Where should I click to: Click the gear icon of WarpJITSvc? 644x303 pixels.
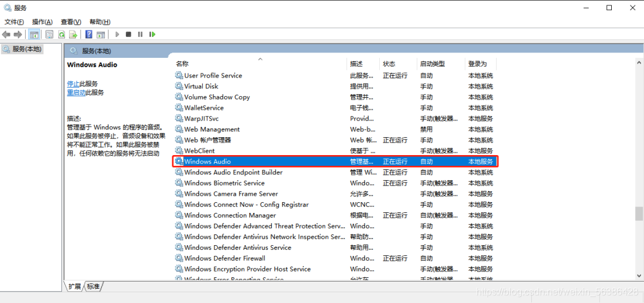(x=179, y=118)
